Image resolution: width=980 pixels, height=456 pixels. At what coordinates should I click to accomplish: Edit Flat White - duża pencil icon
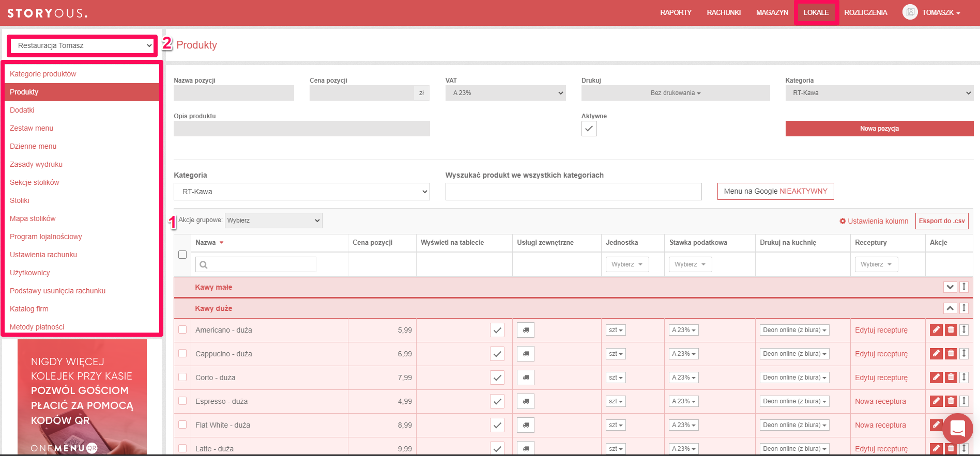click(x=936, y=425)
